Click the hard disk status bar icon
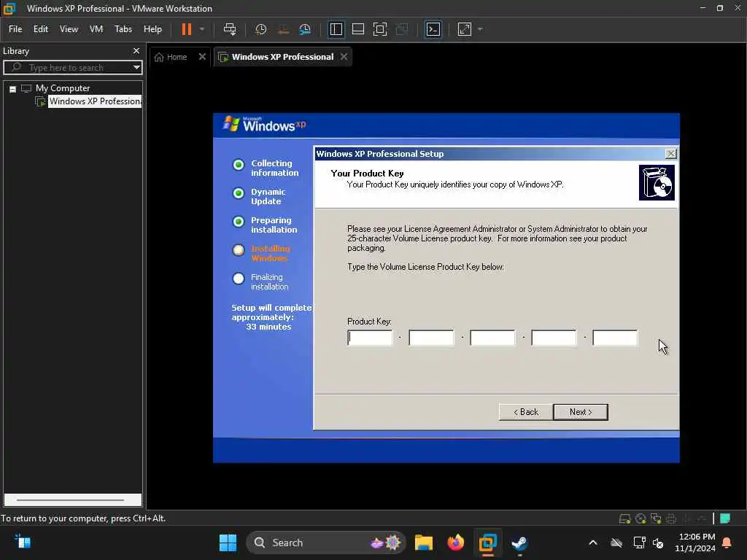Screen dimensions: 747x560 point(624,518)
